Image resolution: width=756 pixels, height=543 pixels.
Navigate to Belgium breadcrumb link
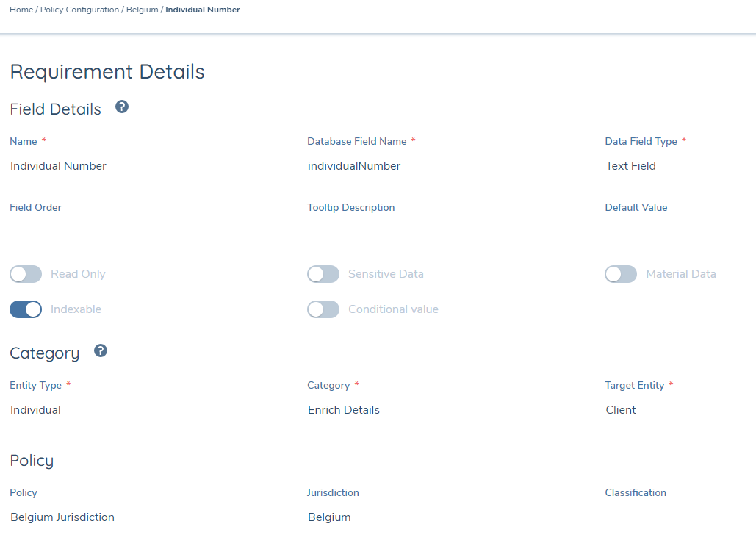(142, 10)
